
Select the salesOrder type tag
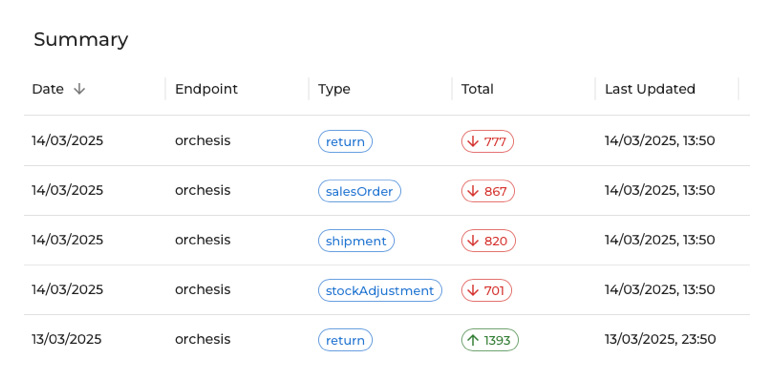pyautogui.click(x=359, y=191)
